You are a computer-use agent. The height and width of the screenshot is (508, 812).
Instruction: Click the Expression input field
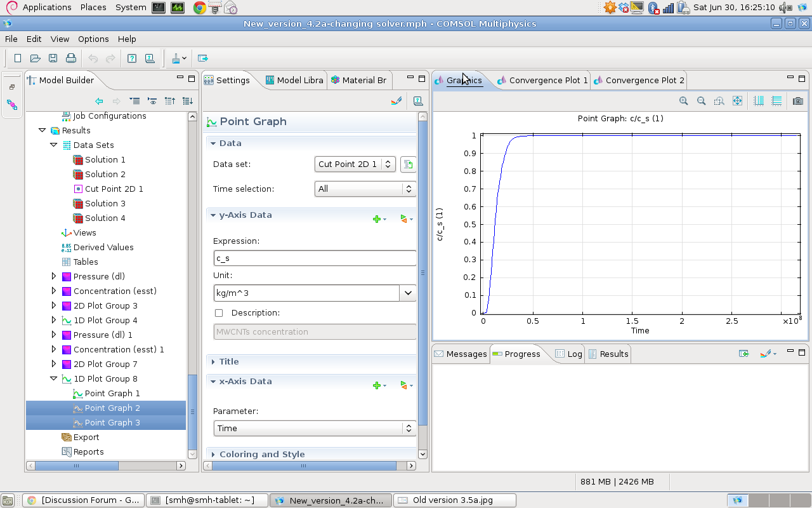[x=315, y=258]
